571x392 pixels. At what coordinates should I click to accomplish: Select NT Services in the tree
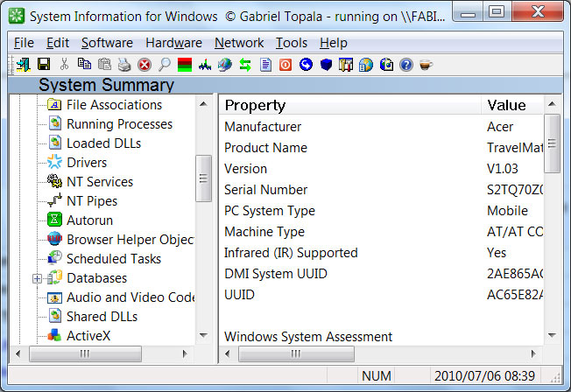tap(100, 182)
